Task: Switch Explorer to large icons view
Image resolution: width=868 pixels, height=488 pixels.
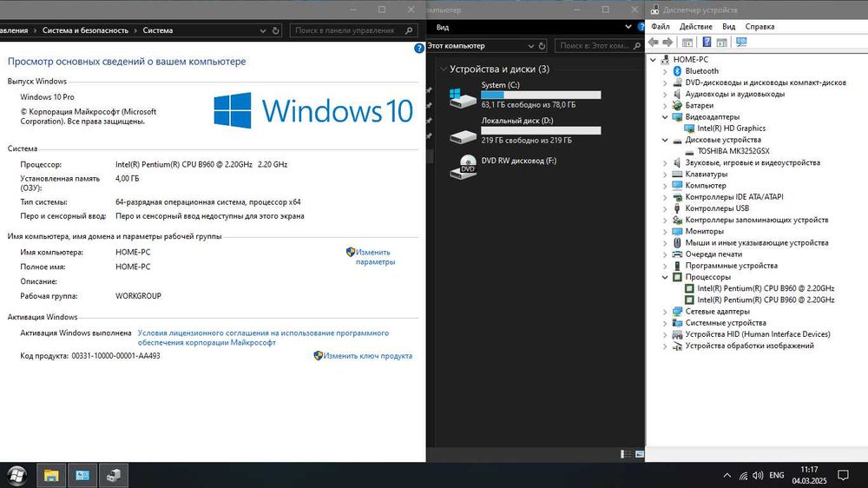Action: click(x=640, y=454)
